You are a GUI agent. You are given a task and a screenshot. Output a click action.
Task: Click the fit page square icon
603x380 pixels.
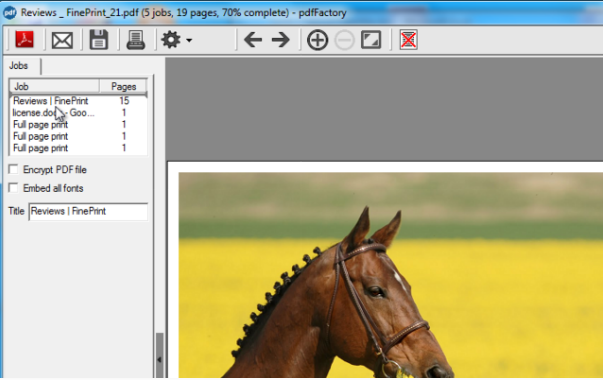click(x=371, y=40)
